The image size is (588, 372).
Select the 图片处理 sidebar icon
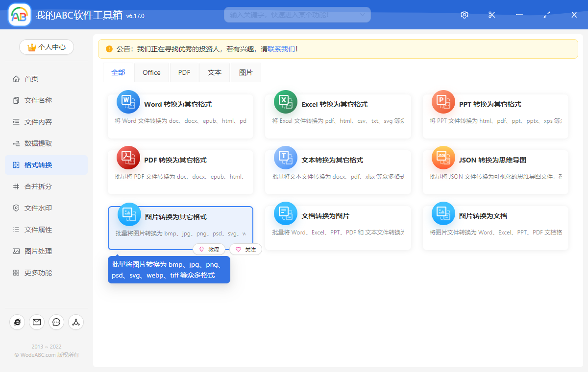pyautogui.click(x=17, y=251)
